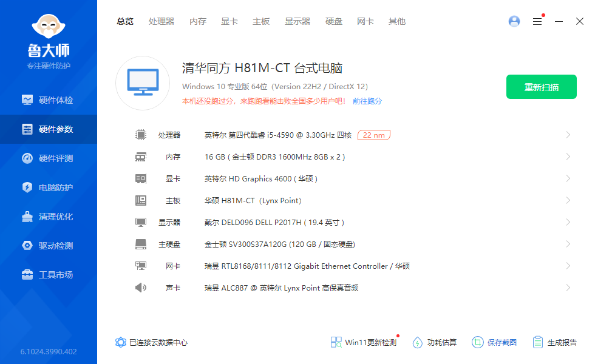Click the 16 GB 金士顿 DDR3 memory text
This screenshot has height=364, width=595.
[x=274, y=157]
